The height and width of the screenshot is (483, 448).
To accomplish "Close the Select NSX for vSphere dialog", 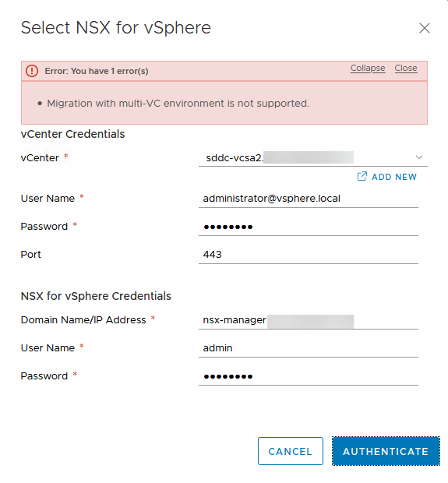I will (x=425, y=28).
